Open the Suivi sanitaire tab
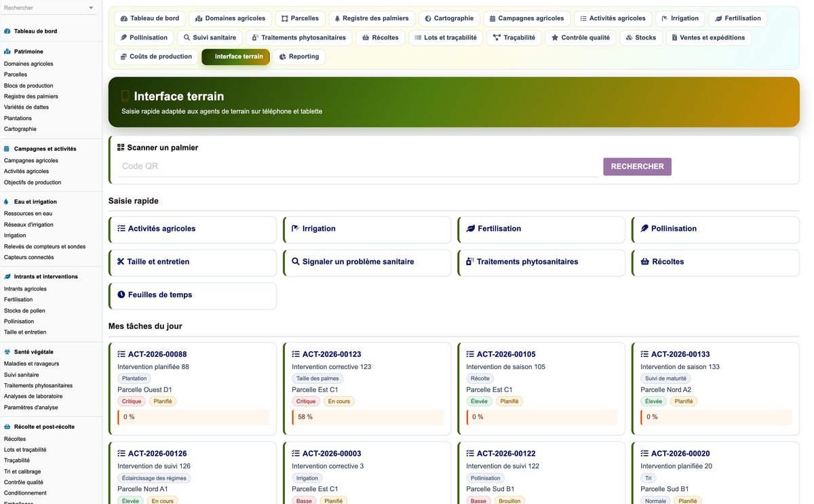Image resolution: width=814 pixels, height=504 pixels. point(210,37)
